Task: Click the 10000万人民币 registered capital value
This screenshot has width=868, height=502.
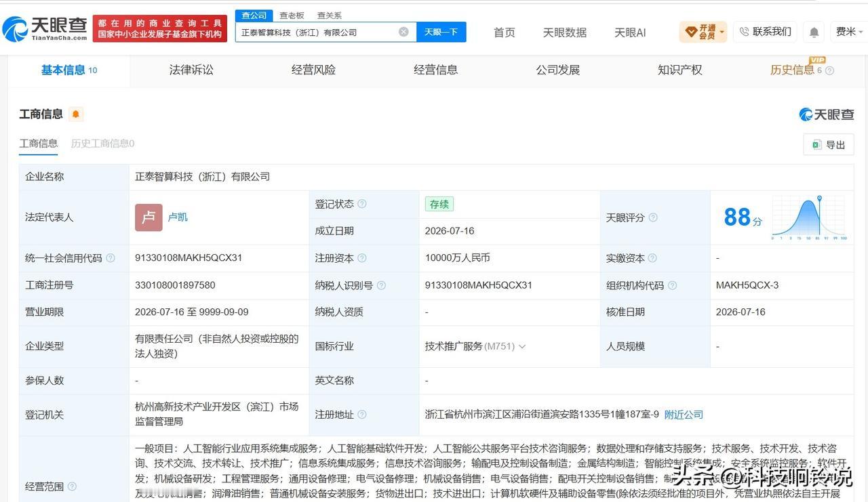Action: click(x=458, y=258)
